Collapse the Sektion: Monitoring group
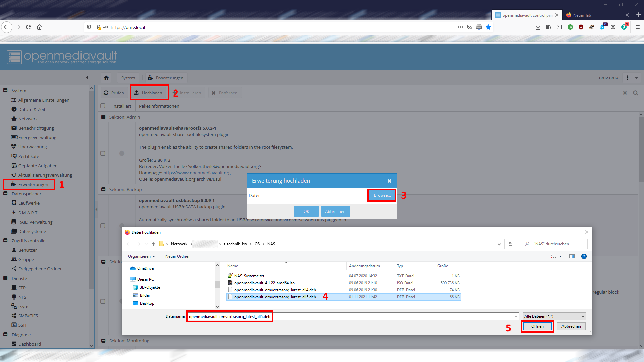The height and width of the screenshot is (362, 644). (x=103, y=341)
